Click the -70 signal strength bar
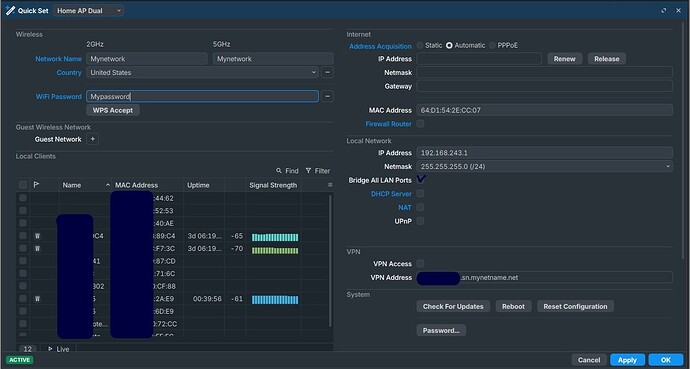Viewport: 690px width, 369px height. click(275, 251)
